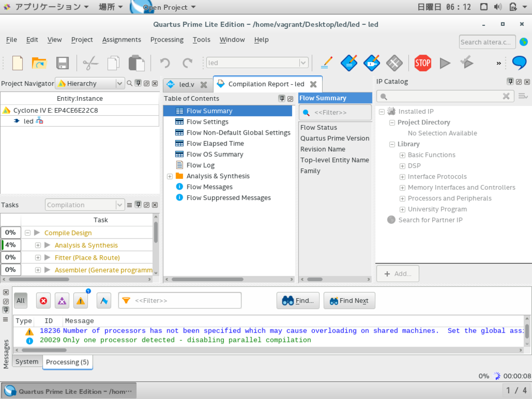This screenshot has height=399, width=532.
Task: Collapse the Compile Design task
Action: (x=28, y=233)
